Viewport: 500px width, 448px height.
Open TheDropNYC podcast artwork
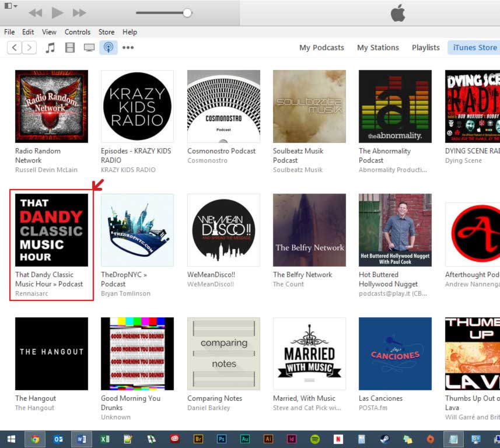coord(138,230)
